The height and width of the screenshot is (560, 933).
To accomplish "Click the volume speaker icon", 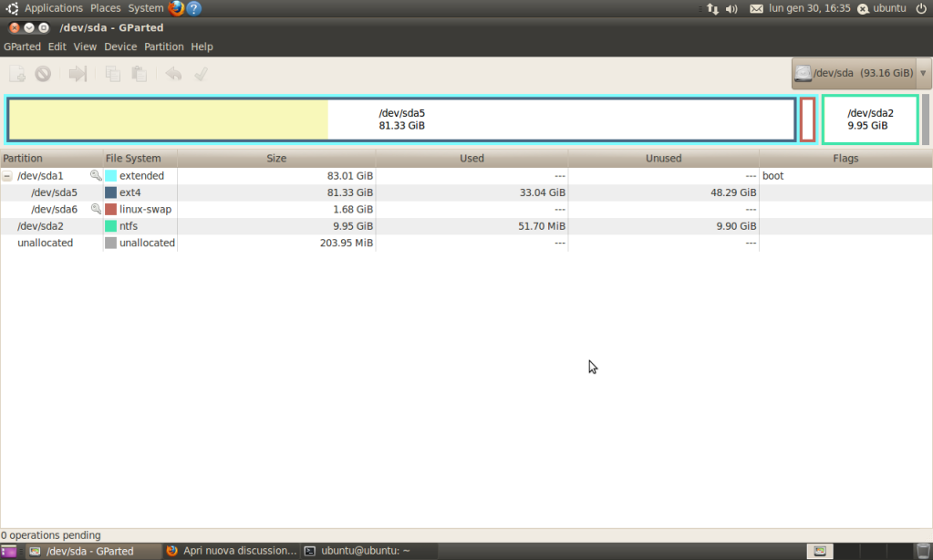I will tap(731, 9).
